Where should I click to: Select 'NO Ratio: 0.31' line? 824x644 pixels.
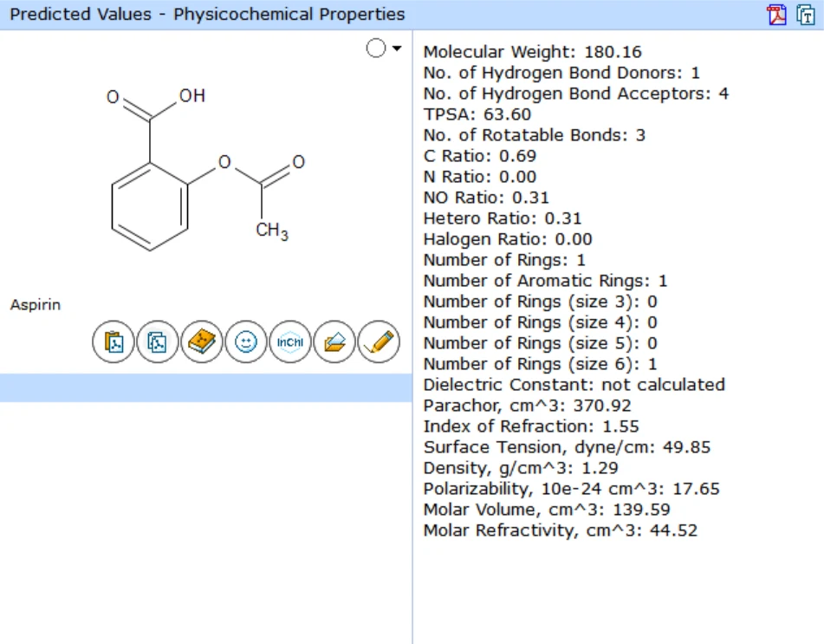coord(486,198)
